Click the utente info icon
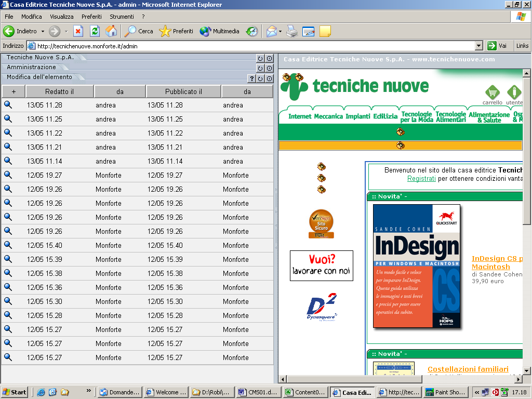 coord(514,92)
